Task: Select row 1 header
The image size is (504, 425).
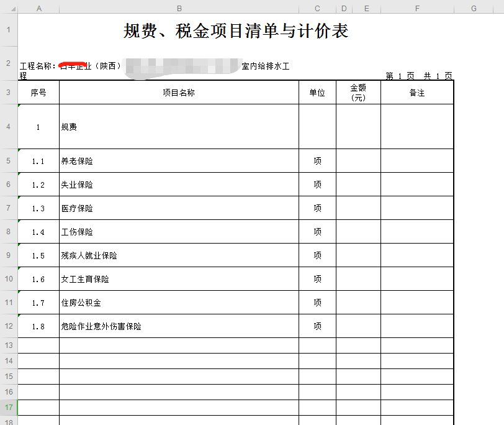Action: 9,30
